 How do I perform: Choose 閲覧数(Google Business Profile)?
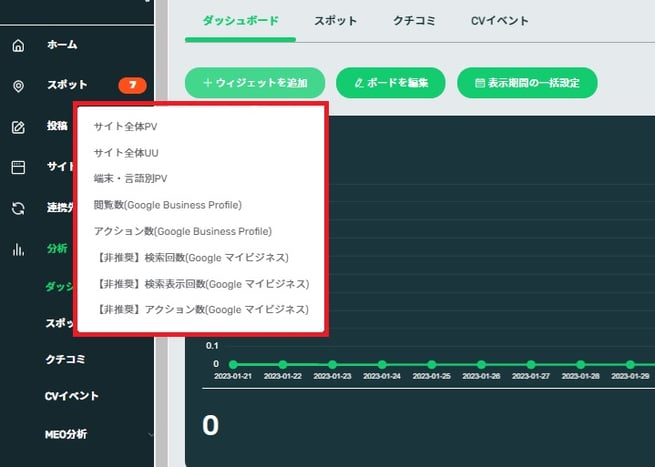click(168, 205)
